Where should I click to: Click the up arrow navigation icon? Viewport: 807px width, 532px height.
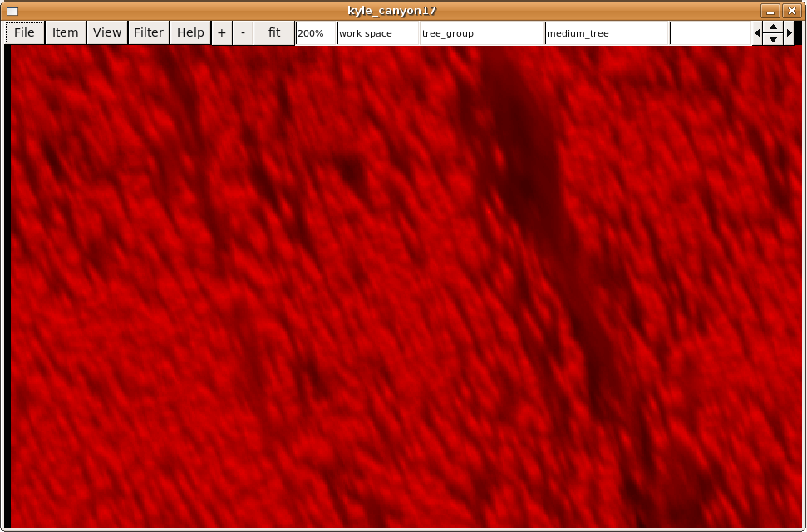tap(773, 27)
